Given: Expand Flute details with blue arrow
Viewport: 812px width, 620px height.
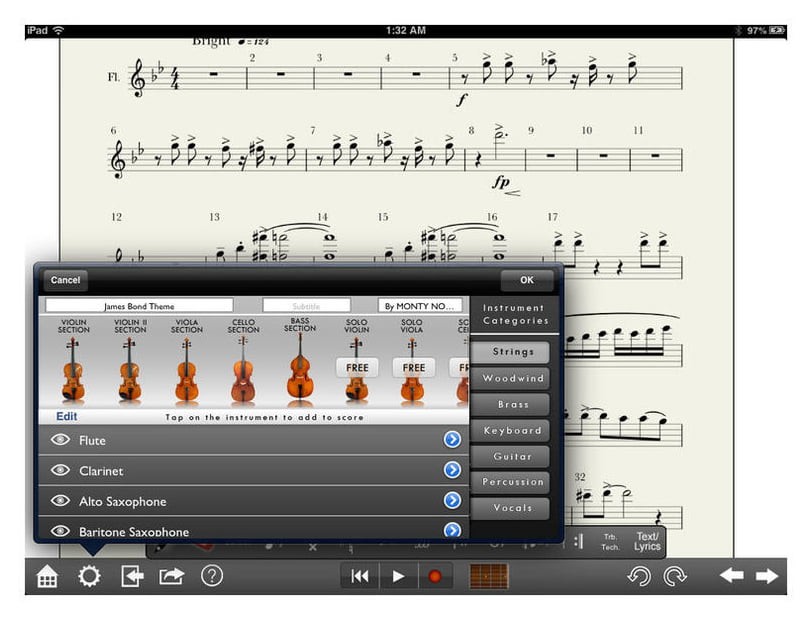Looking at the screenshot, I should point(452,440).
